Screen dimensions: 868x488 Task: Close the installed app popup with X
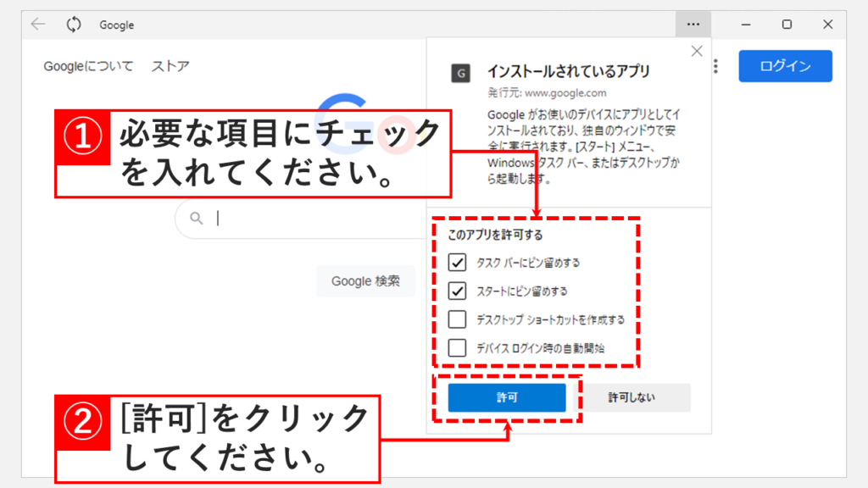(x=697, y=52)
